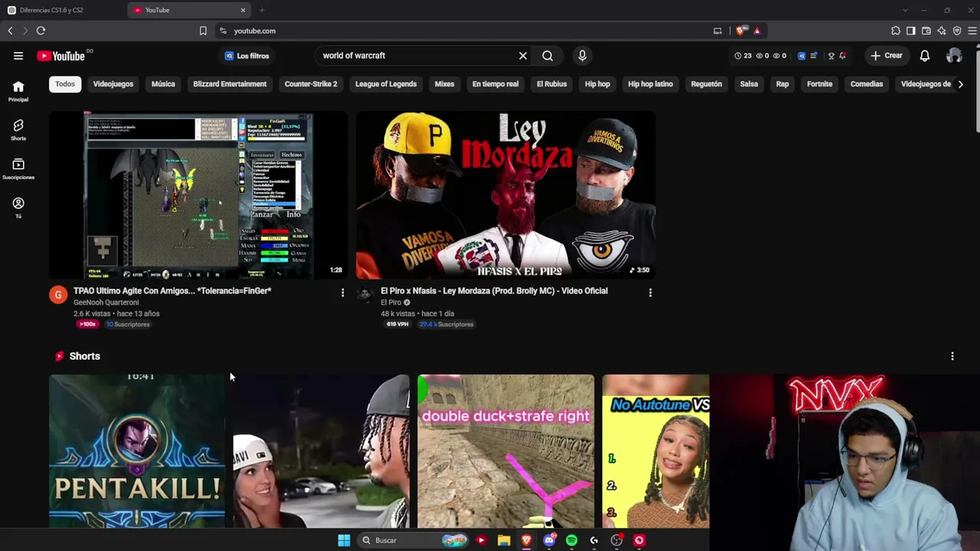The height and width of the screenshot is (551, 980).
Task: Bookmark this page
Action: pos(203,31)
